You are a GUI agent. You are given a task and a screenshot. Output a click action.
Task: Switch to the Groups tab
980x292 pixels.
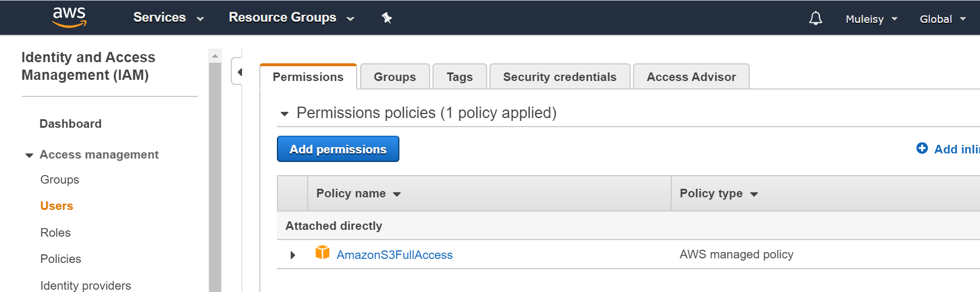point(395,77)
